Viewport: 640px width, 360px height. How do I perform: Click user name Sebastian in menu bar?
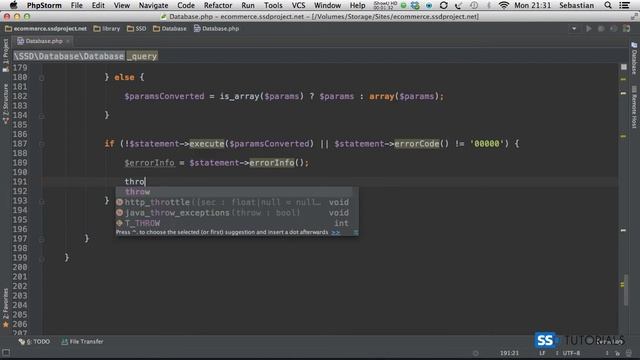point(576,5)
